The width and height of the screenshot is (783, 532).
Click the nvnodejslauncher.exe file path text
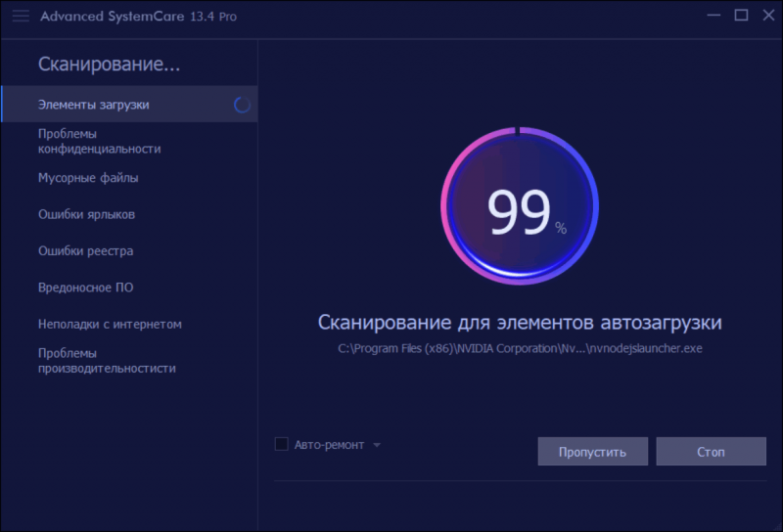520,348
